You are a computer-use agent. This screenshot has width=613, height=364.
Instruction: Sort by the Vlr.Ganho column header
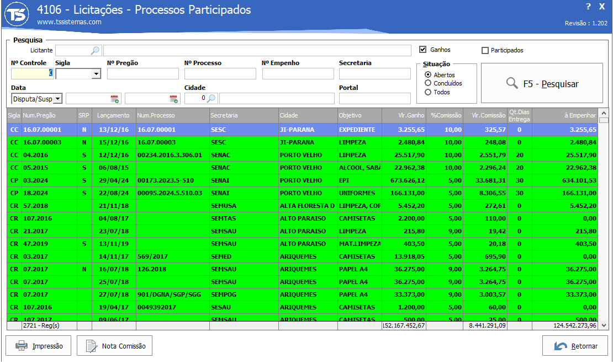pyautogui.click(x=404, y=116)
